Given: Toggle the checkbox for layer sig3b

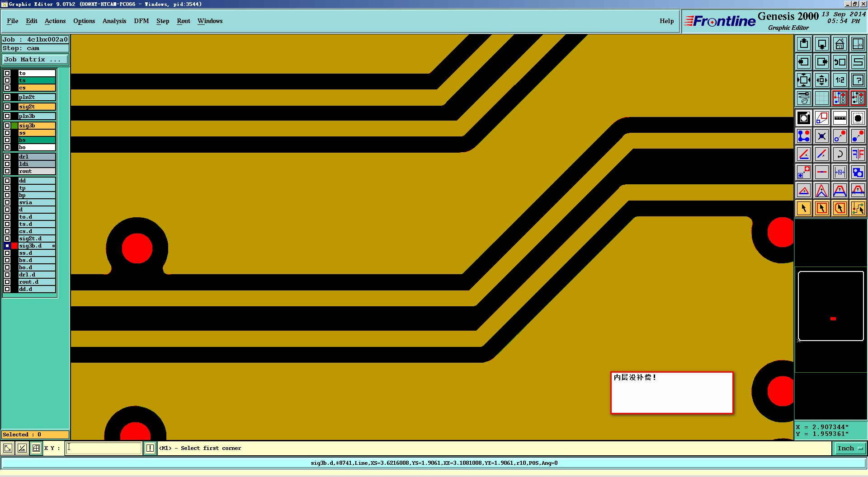Looking at the screenshot, I should tap(7, 126).
